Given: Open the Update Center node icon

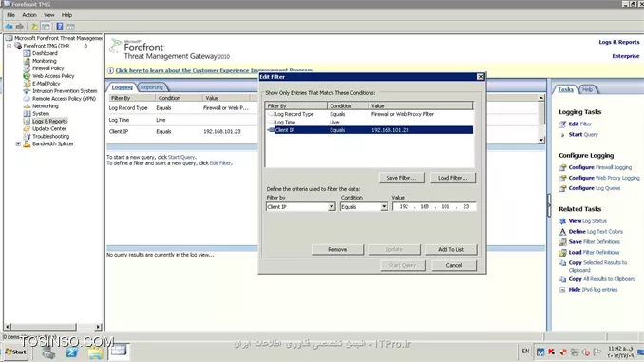Looking at the screenshot, I should click(x=27, y=128).
